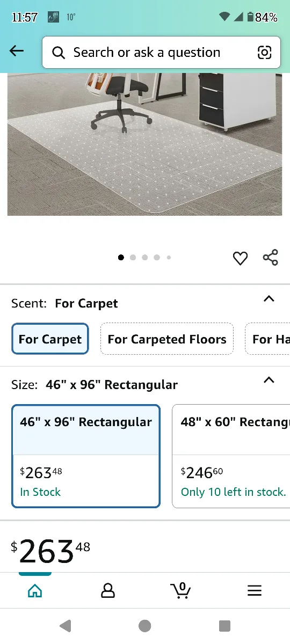Tap the second image carousel dot
290x644 pixels.
(133, 258)
